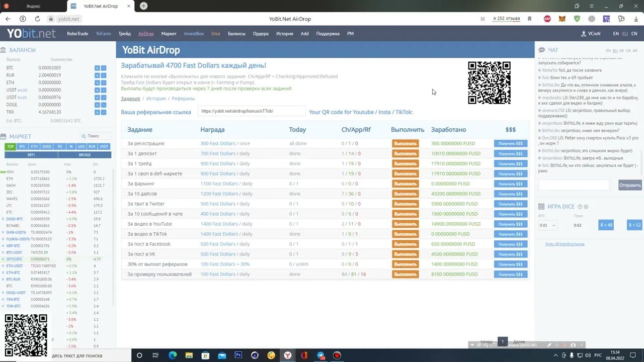Click the AdBlock Plus extension icon
The image size is (644, 362).
tap(547, 19)
